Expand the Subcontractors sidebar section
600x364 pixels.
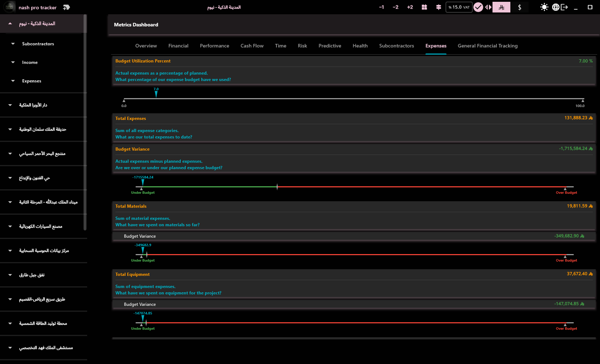coord(13,44)
